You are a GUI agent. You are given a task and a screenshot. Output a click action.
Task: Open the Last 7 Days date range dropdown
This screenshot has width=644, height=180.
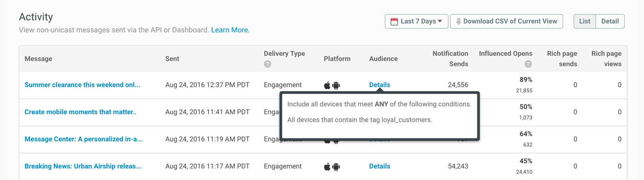(416, 21)
